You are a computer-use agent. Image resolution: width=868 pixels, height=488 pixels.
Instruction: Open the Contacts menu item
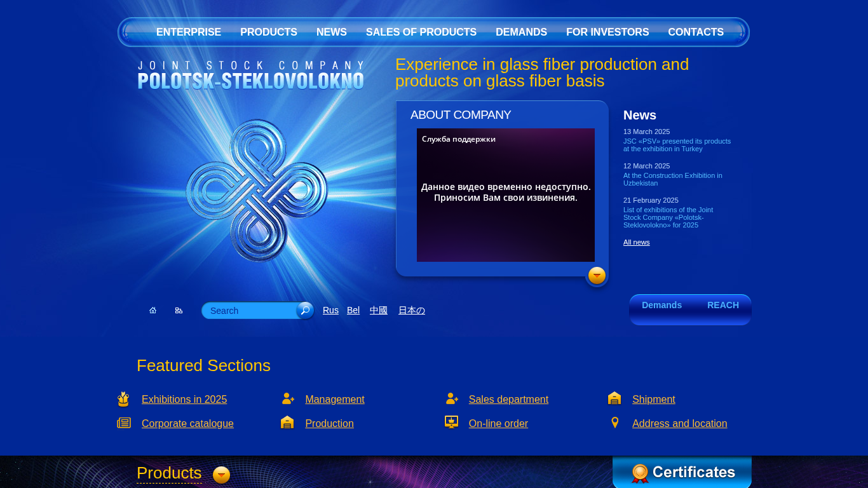[x=696, y=32]
